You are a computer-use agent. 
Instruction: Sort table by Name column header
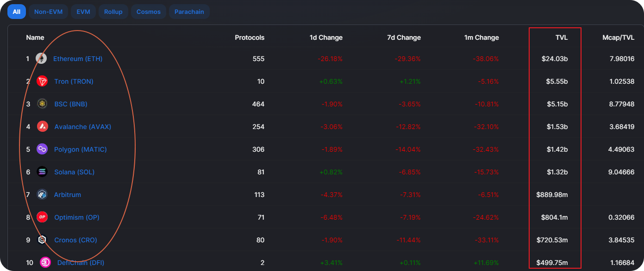[35, 37]
